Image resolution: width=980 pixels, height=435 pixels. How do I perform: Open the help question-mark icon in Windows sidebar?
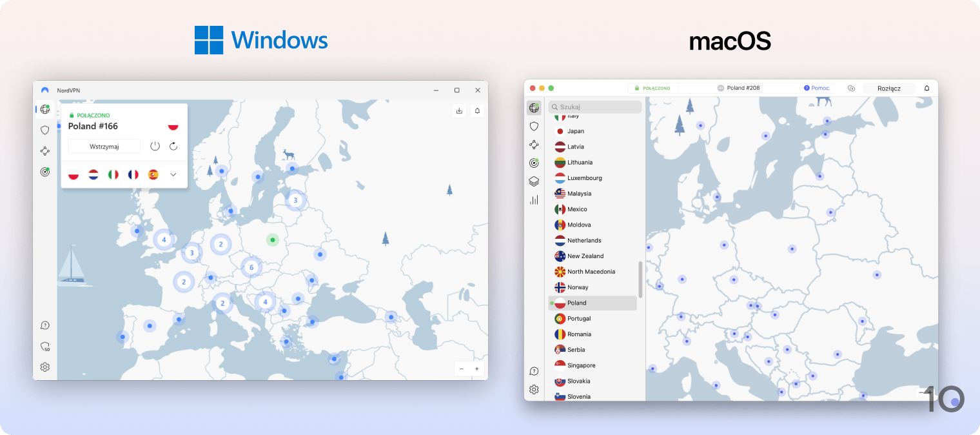coord(44,325)
